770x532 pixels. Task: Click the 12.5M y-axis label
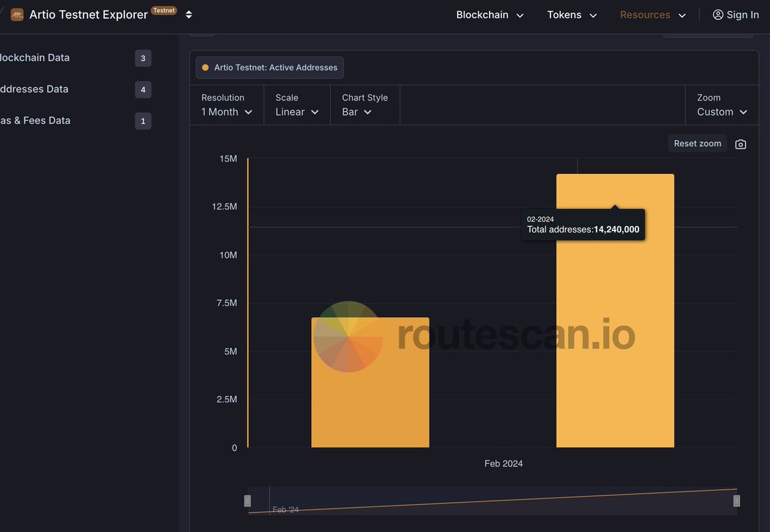(x=225, y=207)
